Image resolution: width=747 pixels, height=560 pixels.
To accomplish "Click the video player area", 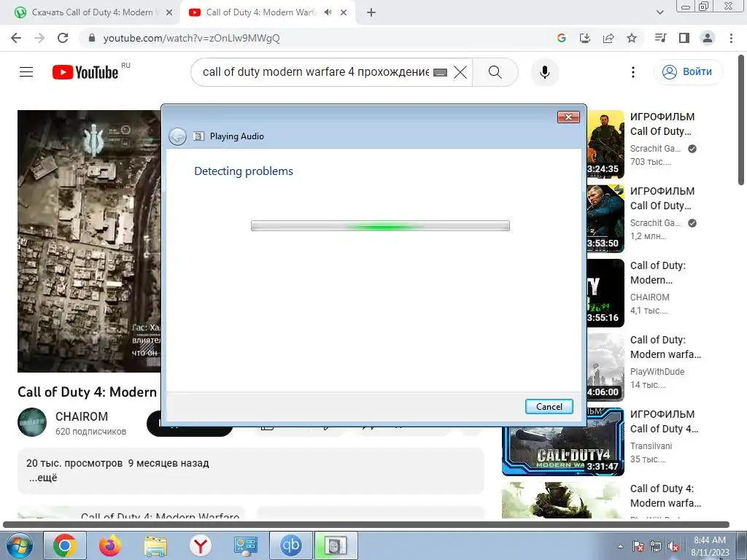I will (x=89, y=241).
